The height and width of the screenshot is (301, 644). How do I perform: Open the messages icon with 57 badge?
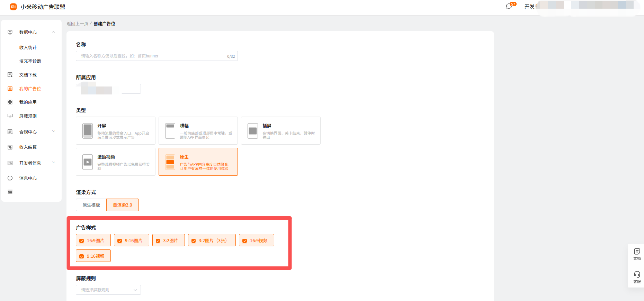(x=509, y=6)
